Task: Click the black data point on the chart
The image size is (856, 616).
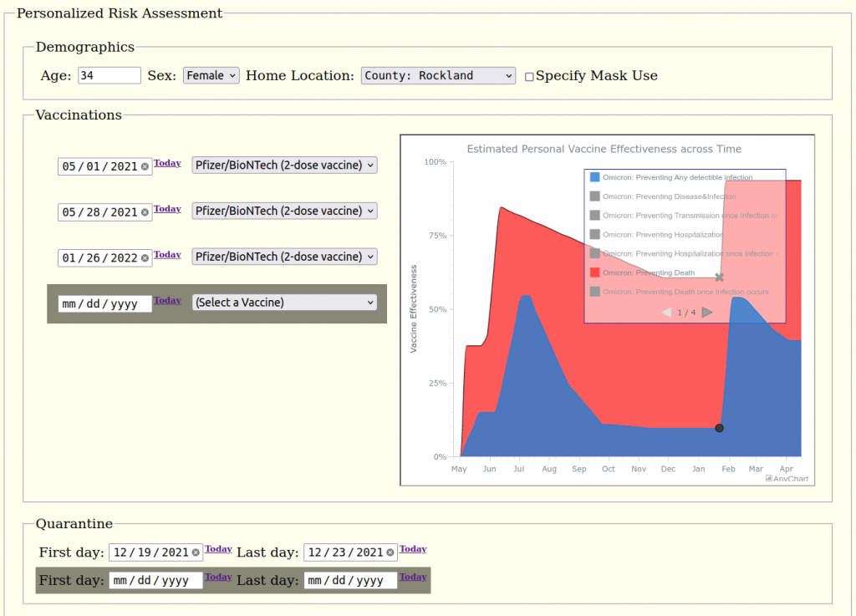Action: coord(719,428)
